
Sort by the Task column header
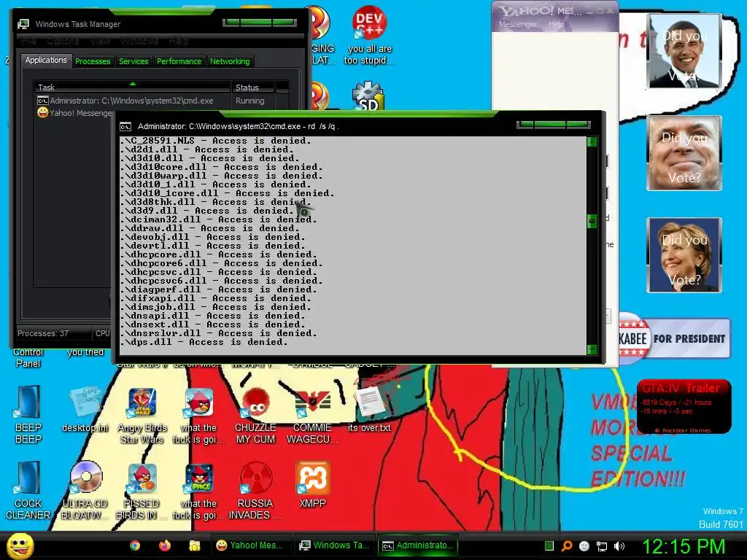133,87
